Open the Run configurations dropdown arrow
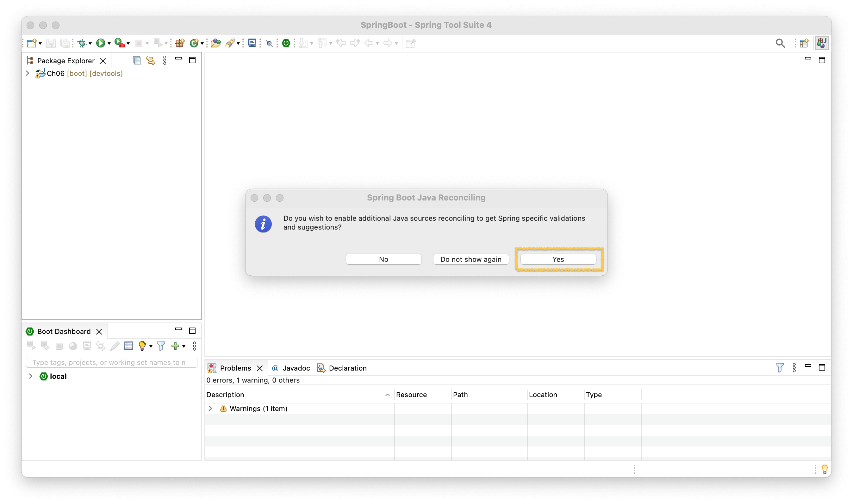 pyautogui.click(x=109, y=44)
